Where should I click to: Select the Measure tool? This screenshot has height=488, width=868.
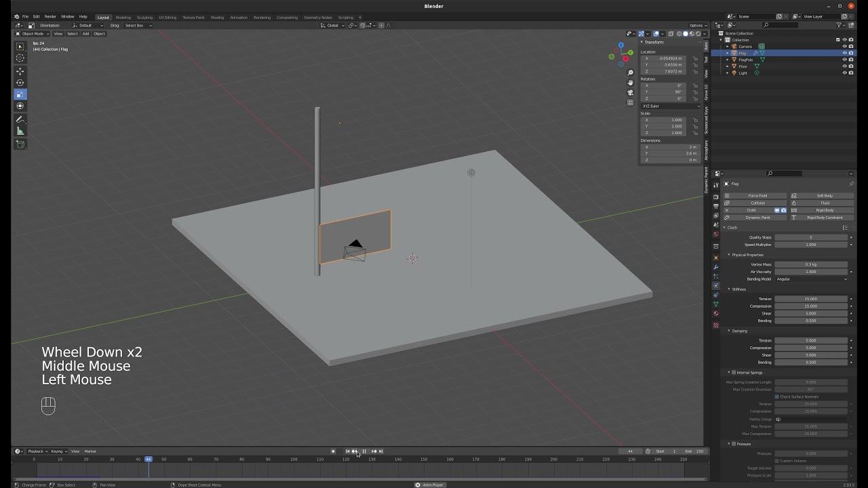[x=20, y=131]
